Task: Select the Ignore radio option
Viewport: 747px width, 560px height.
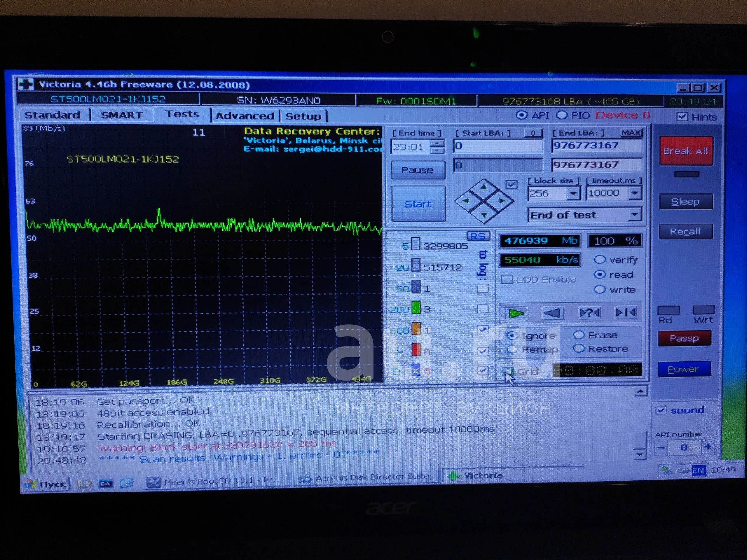Action: [512, 335]
